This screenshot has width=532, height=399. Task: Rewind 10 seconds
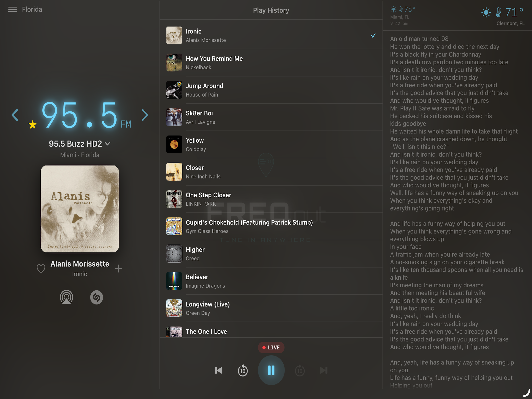coord(243,370)
